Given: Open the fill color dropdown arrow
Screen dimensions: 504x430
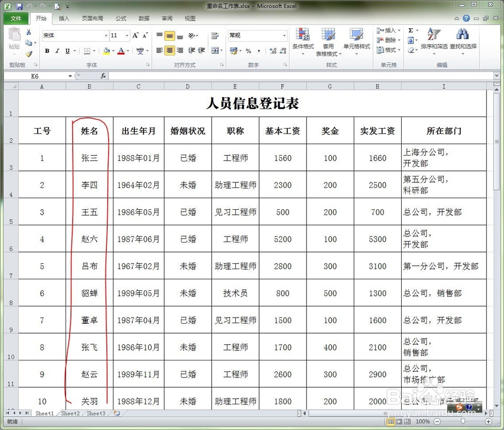Looking at the screenshot, I should (113, 51).
